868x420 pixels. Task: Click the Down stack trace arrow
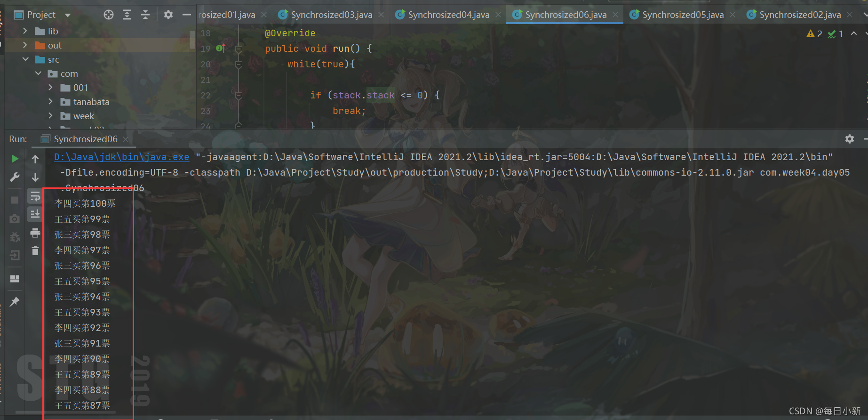(35, 178)
